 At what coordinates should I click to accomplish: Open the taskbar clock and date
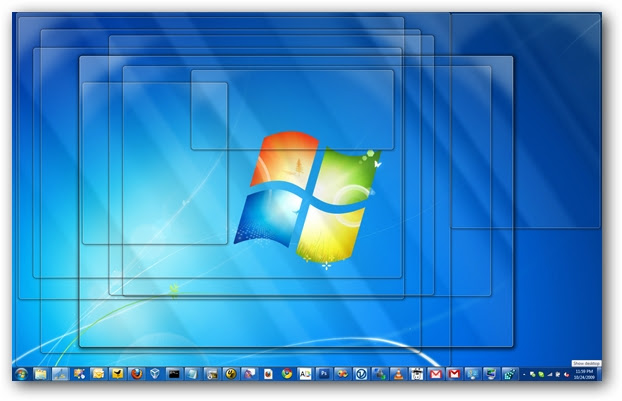pyautogui.click(x=584, y=374)
